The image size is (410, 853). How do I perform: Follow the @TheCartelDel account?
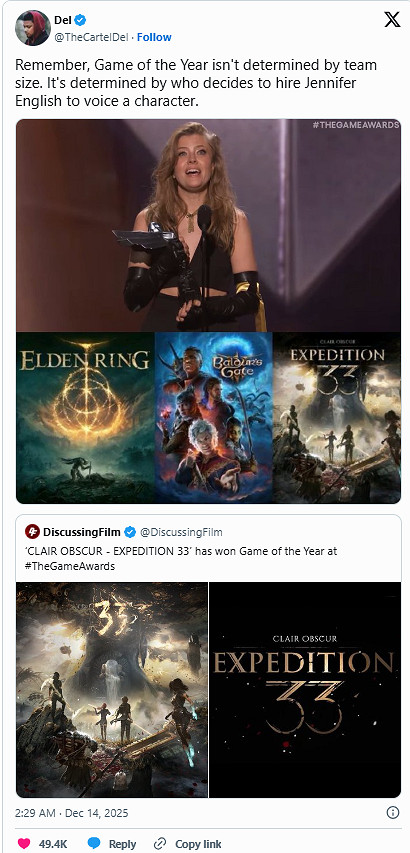click(x=154, y=37)
